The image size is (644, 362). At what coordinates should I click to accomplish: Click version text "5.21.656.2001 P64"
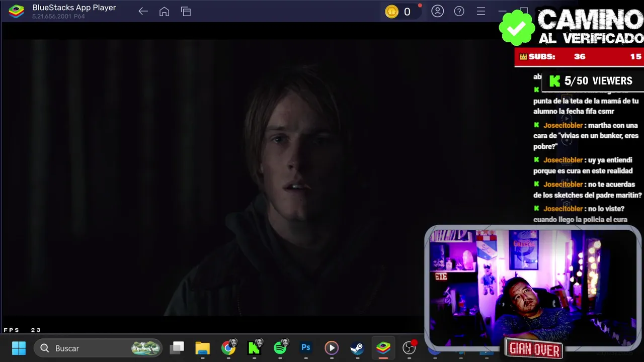(x=58, y=17)
